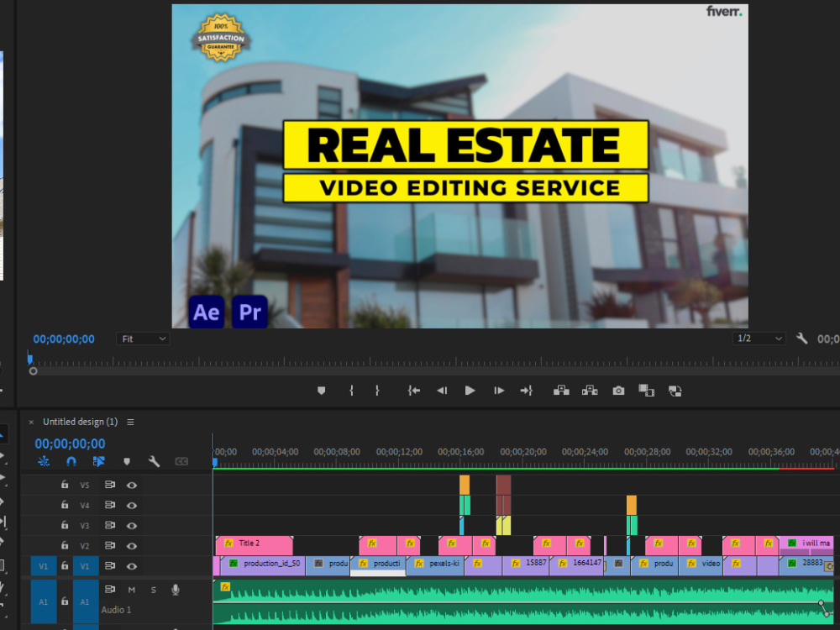
Task: Go to Out point in program monitor
Action: pos(526,391)
